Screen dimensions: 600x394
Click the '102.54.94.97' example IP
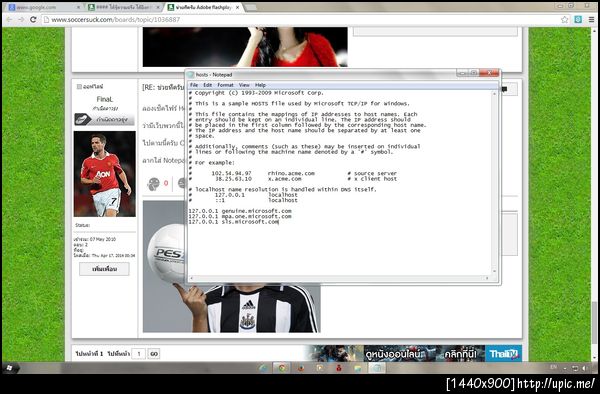232,173
